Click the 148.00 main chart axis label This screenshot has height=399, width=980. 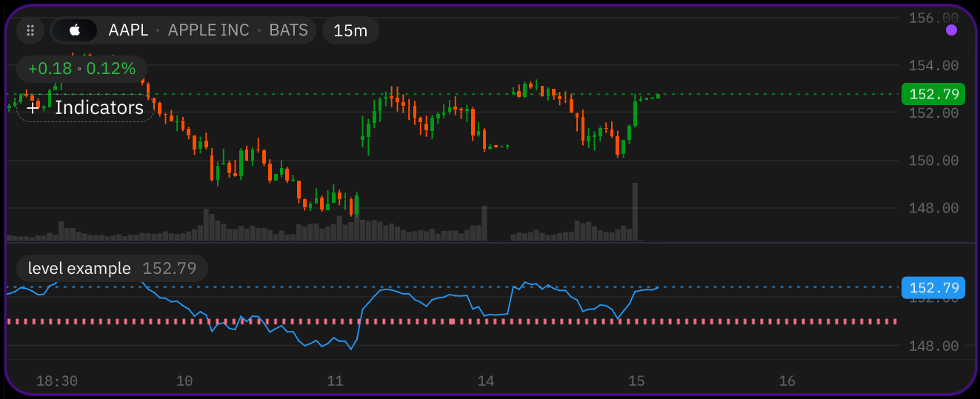pyautogui.click(x=933, y=208)
